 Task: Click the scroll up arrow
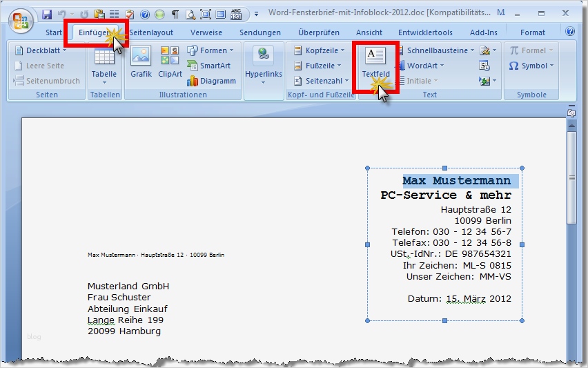pyautogui.click(x=571, y=126)
